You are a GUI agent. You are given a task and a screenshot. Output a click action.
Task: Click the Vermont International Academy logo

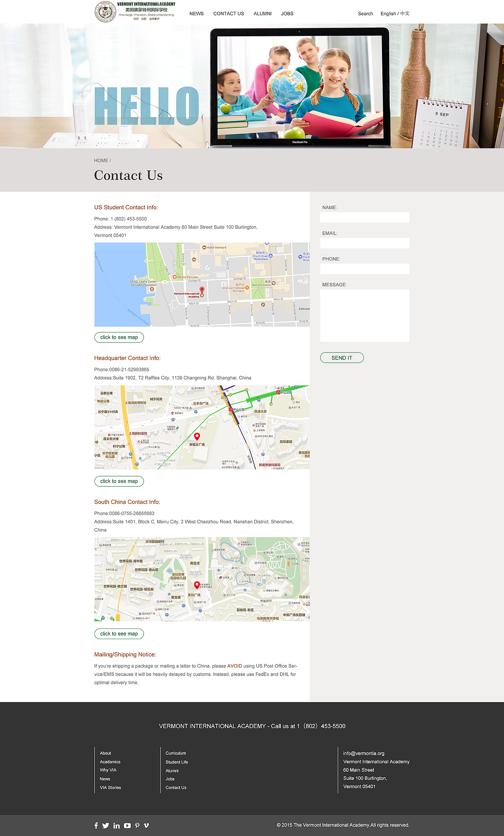coord(135,11)
